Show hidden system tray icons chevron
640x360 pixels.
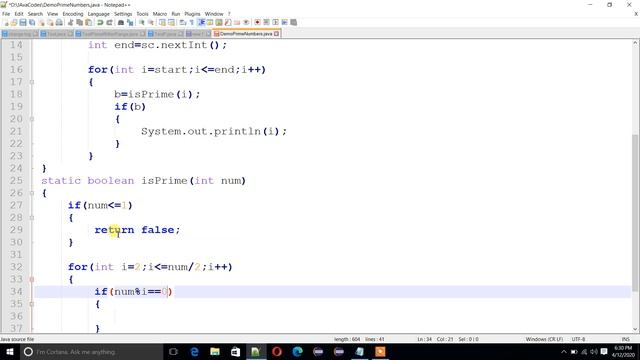point(564,352)
